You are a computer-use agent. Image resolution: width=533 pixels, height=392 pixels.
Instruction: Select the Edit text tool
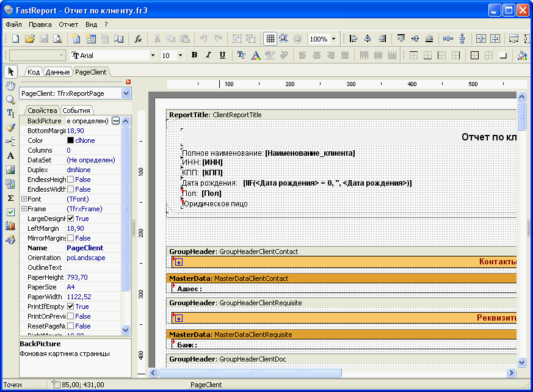point(10,114)
